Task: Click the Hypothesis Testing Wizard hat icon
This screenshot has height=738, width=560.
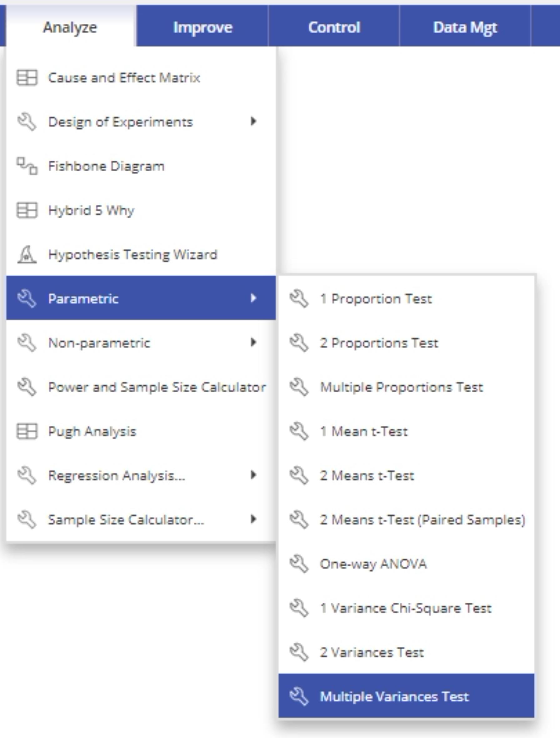Action: pos(27,254)
